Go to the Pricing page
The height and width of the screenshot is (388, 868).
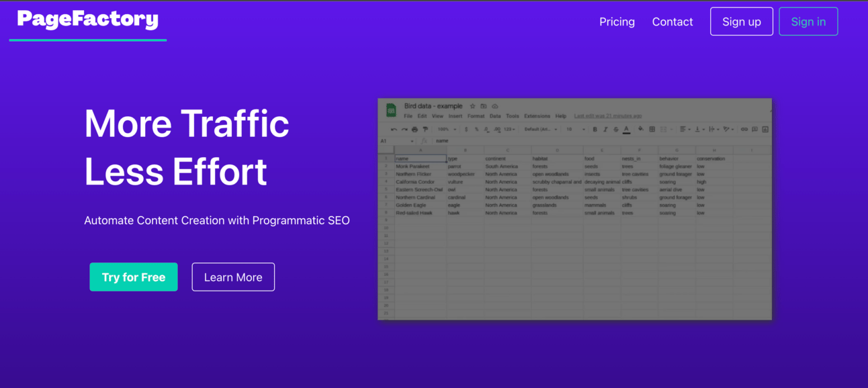pyautogui.click(x=617, y=21)
